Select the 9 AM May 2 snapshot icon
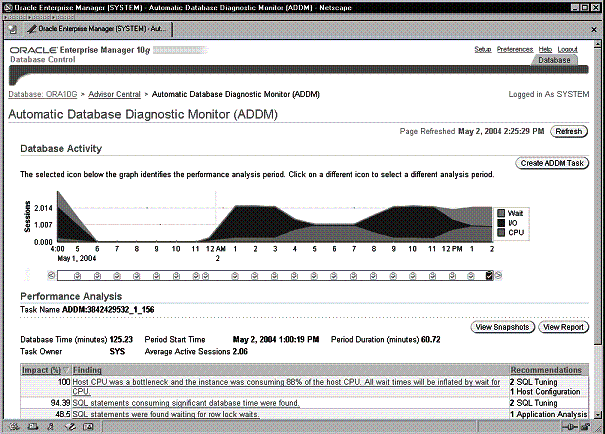The width and height of the screenshot is (605, 434). [393, 276]
